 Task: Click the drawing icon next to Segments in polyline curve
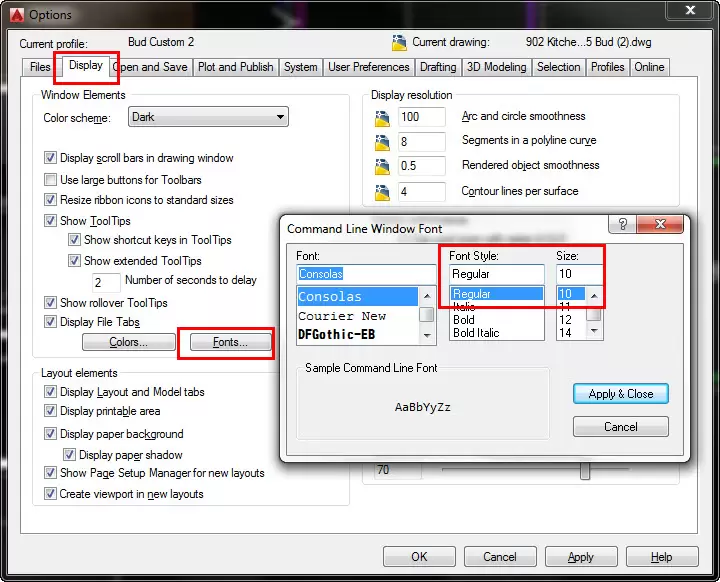pyautogui.click(x=380, y=142)
